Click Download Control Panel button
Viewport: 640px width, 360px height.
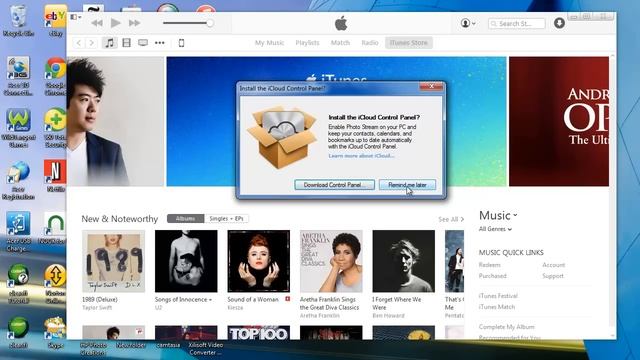pyautogui.click(x=334, y=185)
